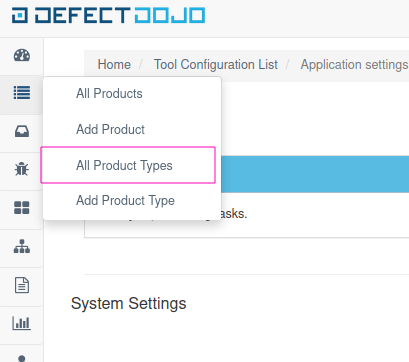Click the DefectDojo logo
409x362 pixels.
[108, 16]
